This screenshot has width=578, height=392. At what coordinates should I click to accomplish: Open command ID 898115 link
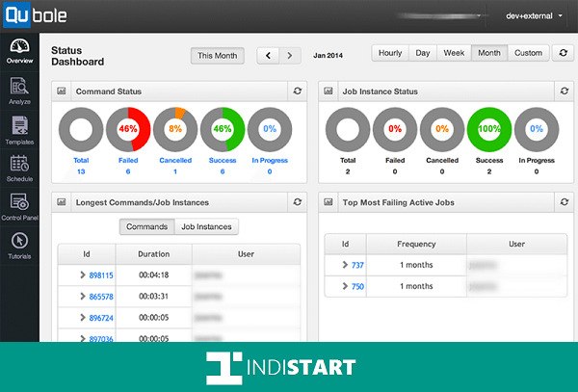(x=101, y=275)
